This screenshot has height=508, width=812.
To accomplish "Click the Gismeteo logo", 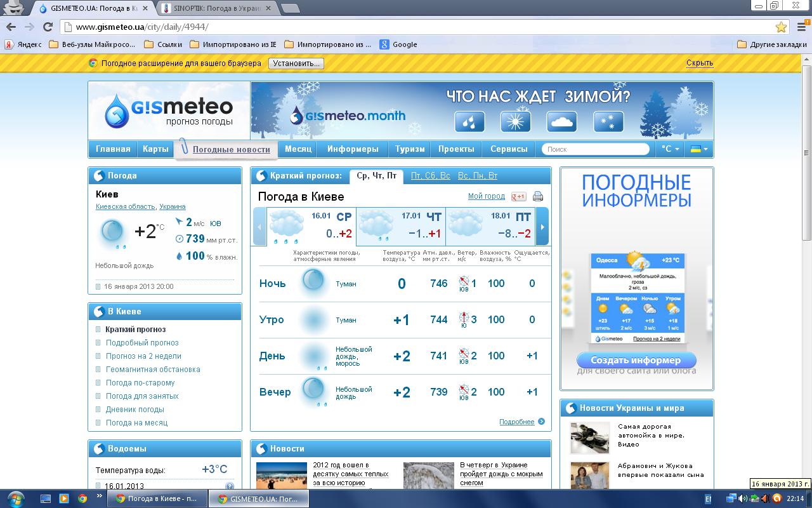I will (x=169, y=110).
